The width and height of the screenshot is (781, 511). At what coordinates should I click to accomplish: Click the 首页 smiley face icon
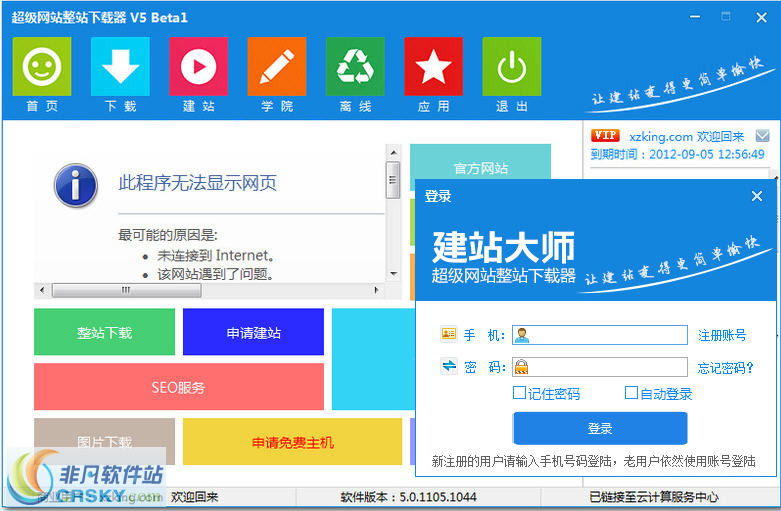pyautogui.click(x=41, y=67)
